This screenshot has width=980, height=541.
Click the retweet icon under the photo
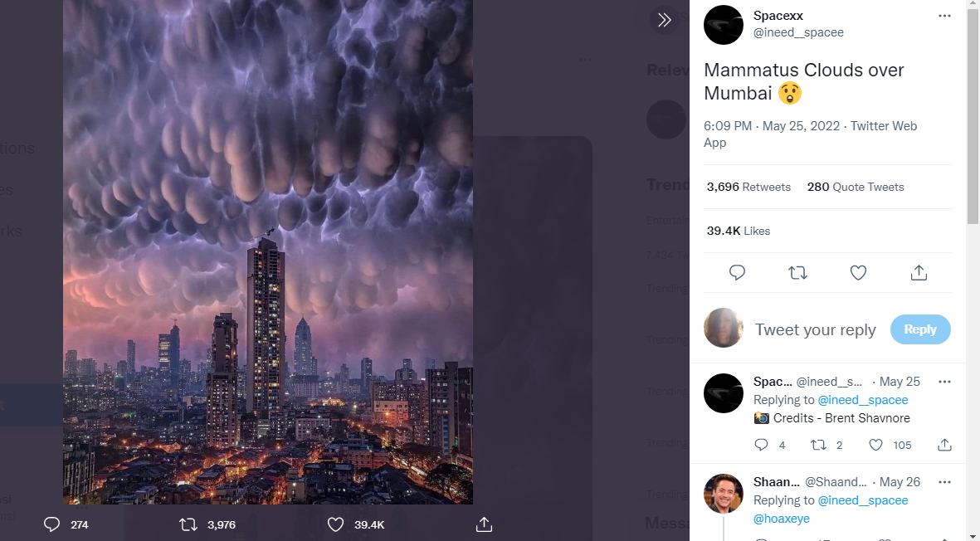click(188, 524)
